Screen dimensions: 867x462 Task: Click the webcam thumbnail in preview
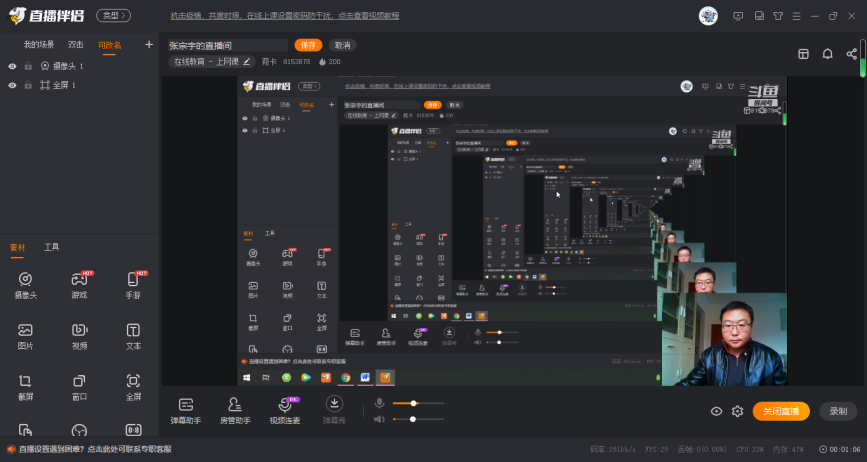click(724, 339)
